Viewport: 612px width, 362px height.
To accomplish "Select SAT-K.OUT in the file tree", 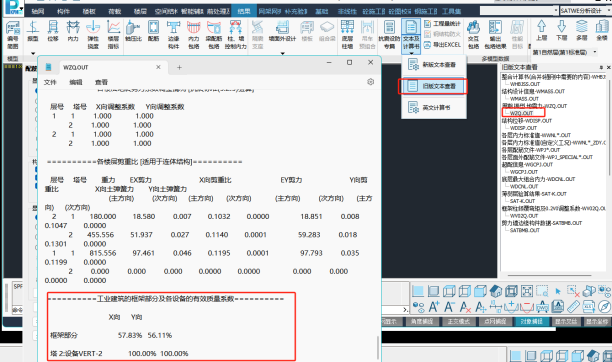I will 522,201.
